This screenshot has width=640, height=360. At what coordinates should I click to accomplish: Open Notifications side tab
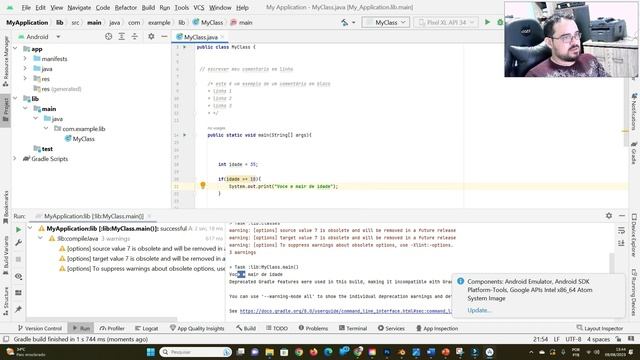pyautogui.click(x=634, y=112)
